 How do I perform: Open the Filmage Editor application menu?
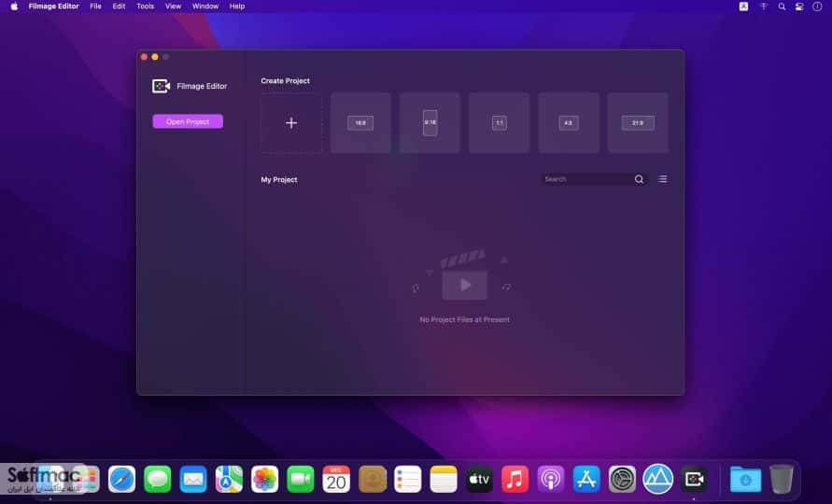53,7
